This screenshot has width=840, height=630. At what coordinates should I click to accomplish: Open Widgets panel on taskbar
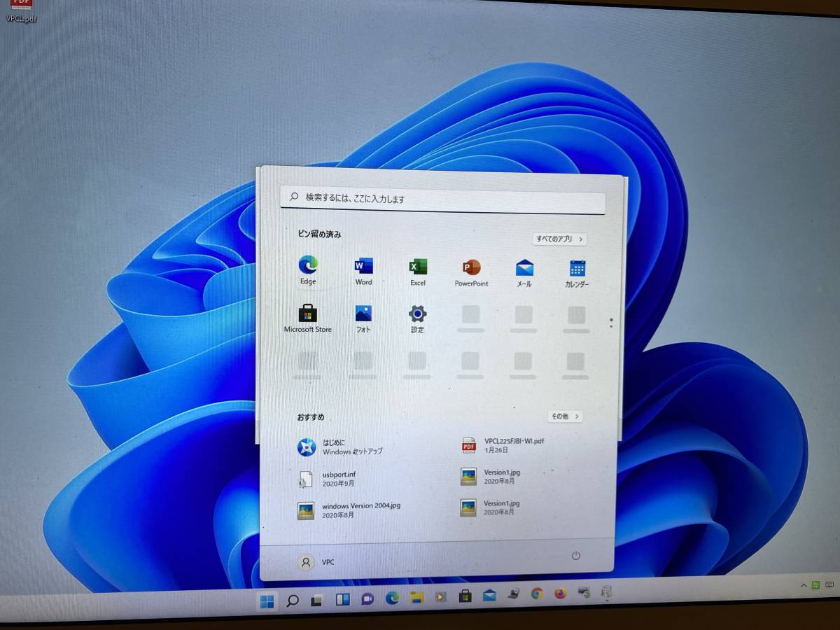(x=342, y=599)
